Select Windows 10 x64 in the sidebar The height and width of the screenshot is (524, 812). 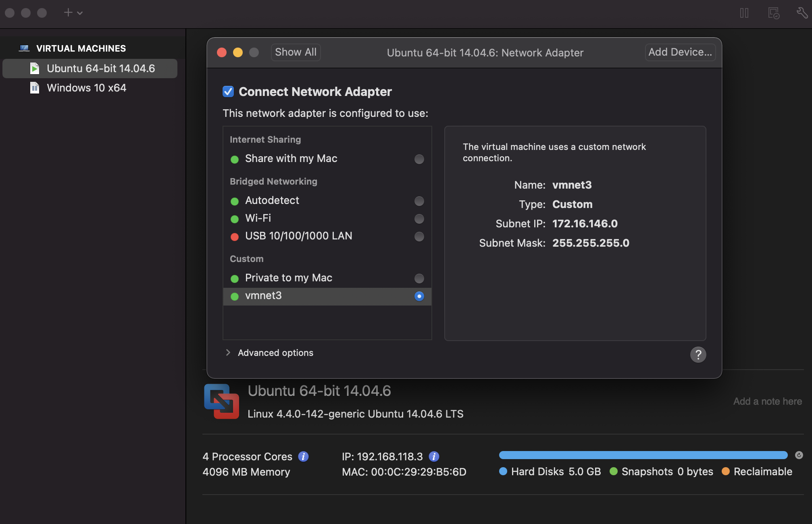tap(86, 88)
